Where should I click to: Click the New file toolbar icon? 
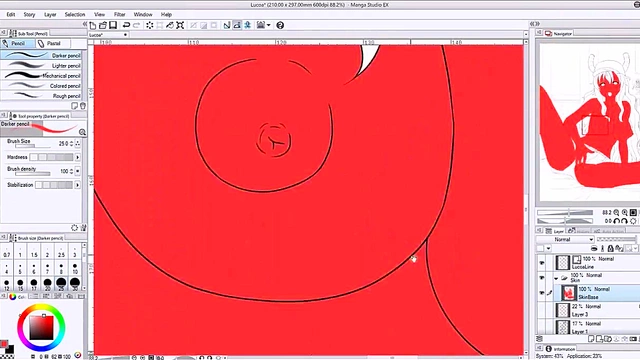click(93, 25)
